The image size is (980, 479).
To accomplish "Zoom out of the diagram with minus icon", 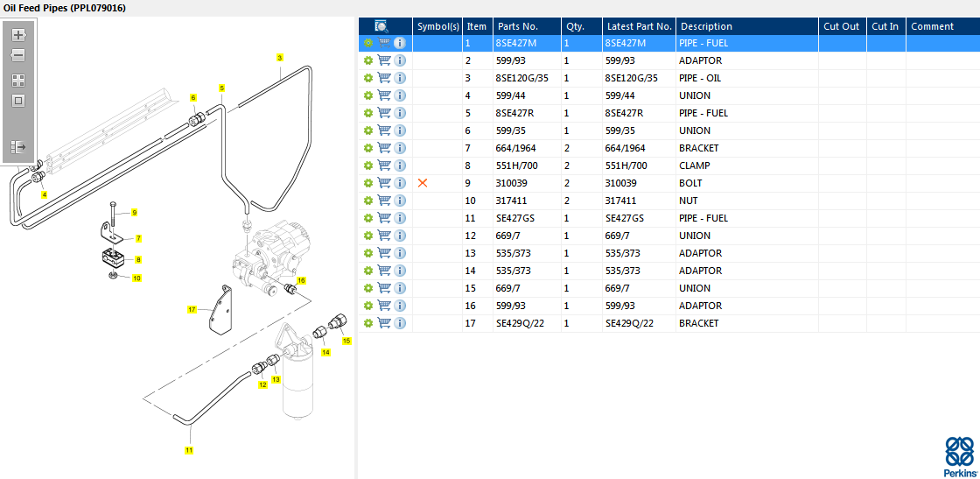I will [18, 55].
